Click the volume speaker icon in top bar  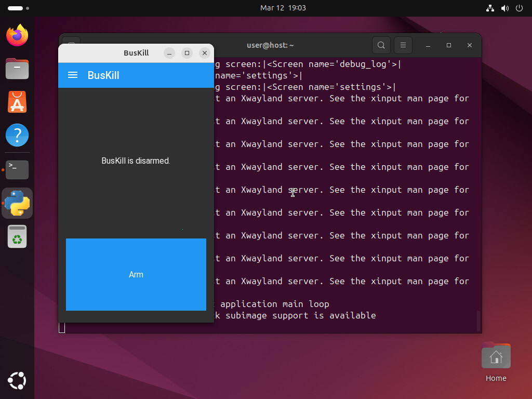(504, 8)
